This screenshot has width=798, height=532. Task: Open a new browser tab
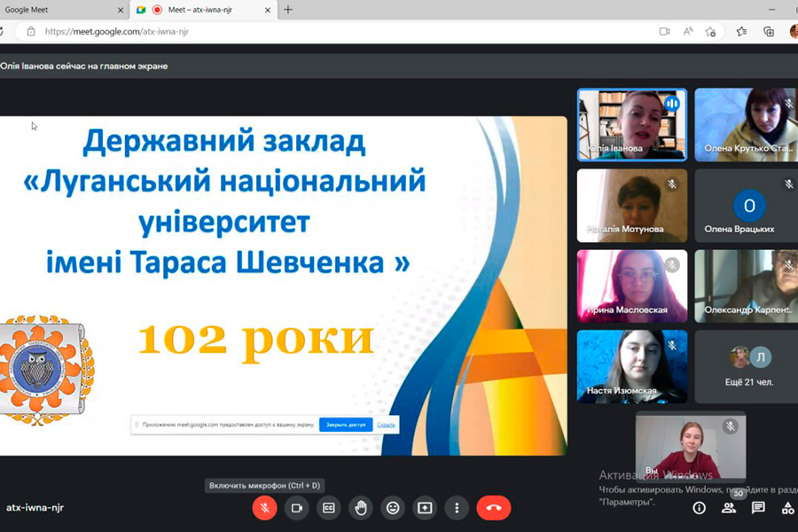click(x=288, y=10)
